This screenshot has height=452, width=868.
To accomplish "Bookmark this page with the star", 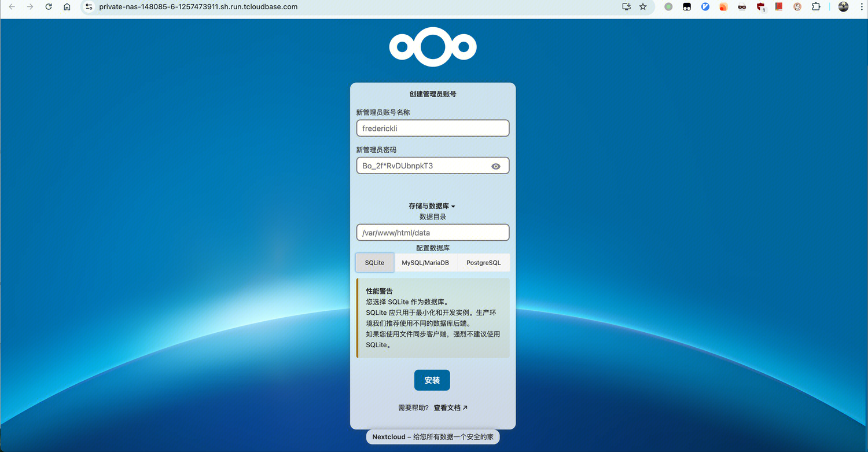I will click(643, 7).
